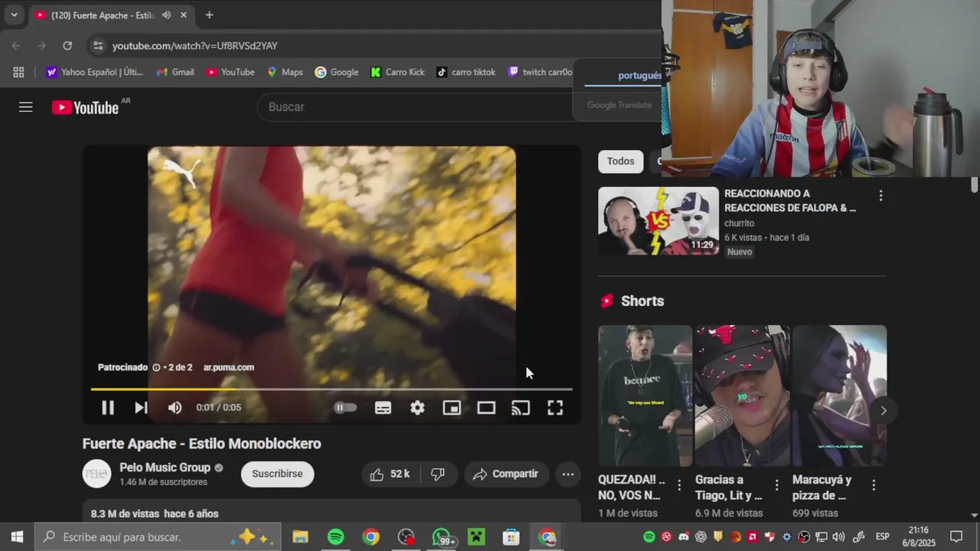Click the video progress bar
980x551 pixels.
pyautogui.click(x=332, y=390)
